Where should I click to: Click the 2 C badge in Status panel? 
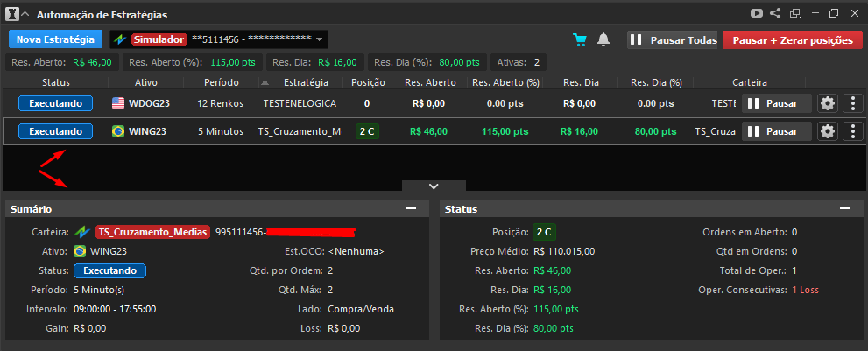click(545, 232)
